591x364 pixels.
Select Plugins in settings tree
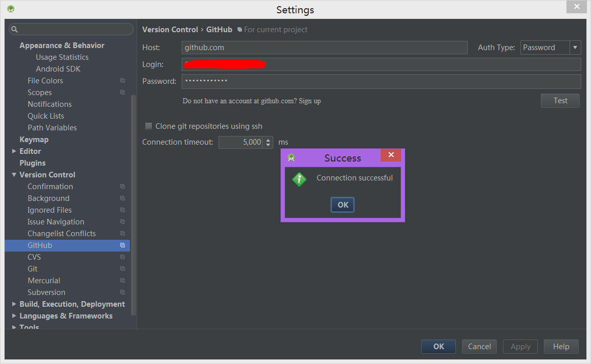[32, 163]
